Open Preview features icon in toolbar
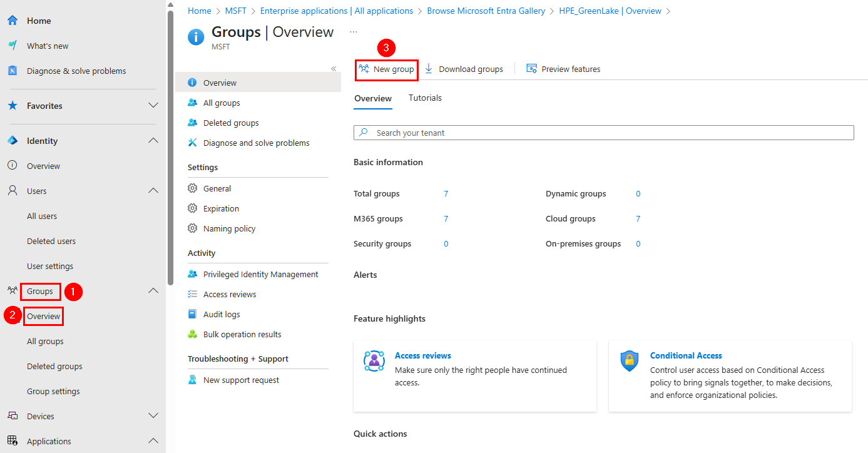 (532, 69)
